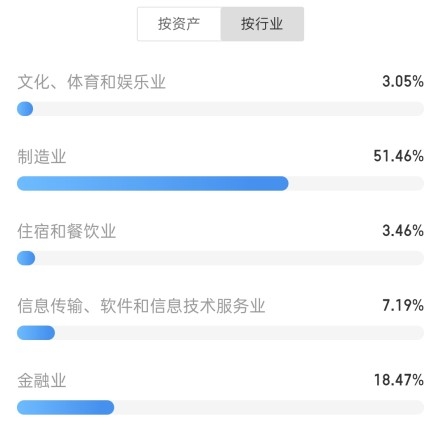Click the 3.46% percentage value
Viewport: 446px width, 434px height.
(x=403, y=231)
